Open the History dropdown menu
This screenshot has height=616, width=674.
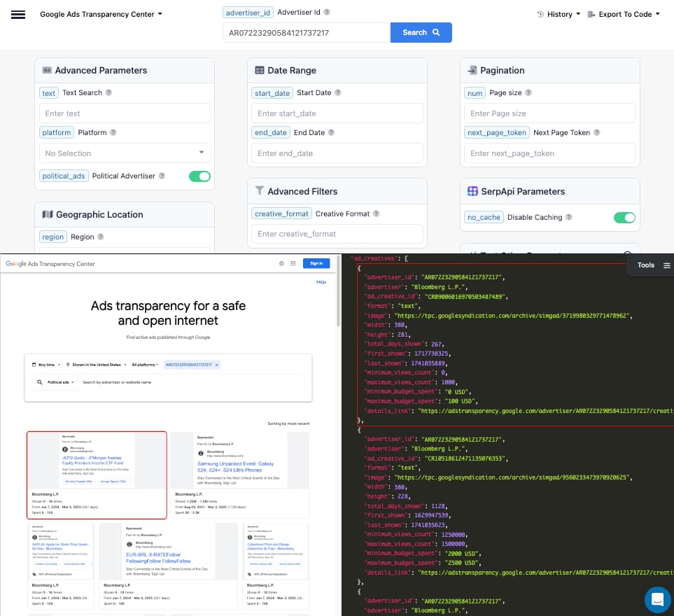559,14
